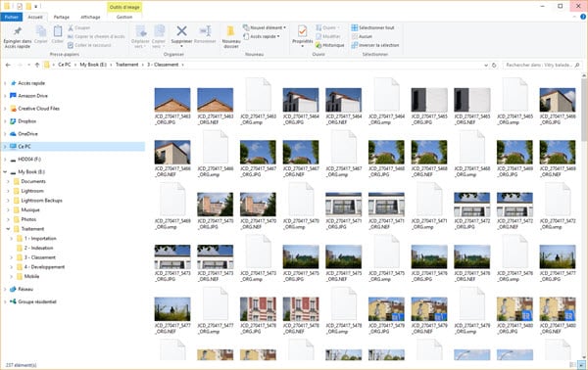This screenshot has width=588, height=370.
Task: Open the Fichier menu tab
Action: coord(11,17)
